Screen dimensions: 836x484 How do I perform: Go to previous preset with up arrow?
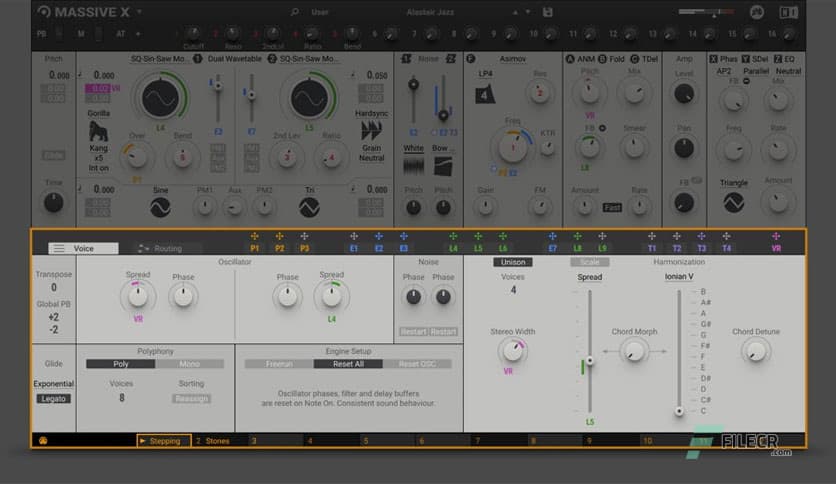tap(515, 12)
